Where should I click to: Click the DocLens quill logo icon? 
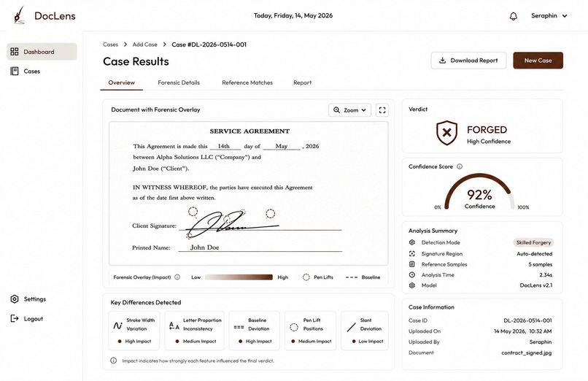(x=19, y=15)
